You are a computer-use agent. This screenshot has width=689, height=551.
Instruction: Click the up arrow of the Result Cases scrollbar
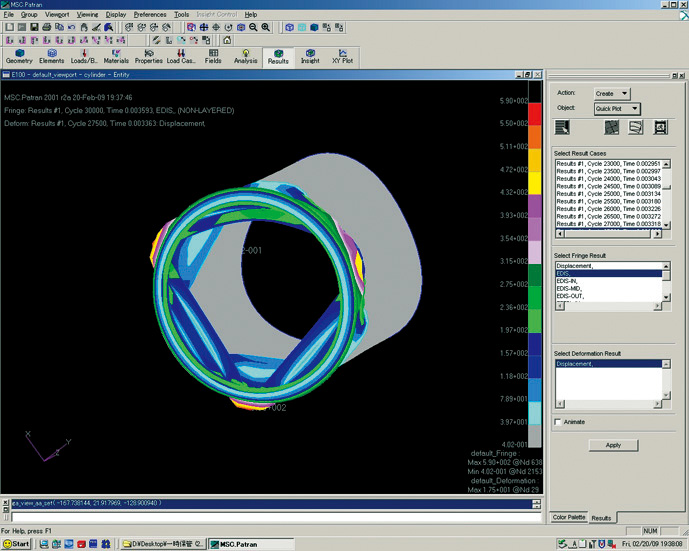[667, 164]
